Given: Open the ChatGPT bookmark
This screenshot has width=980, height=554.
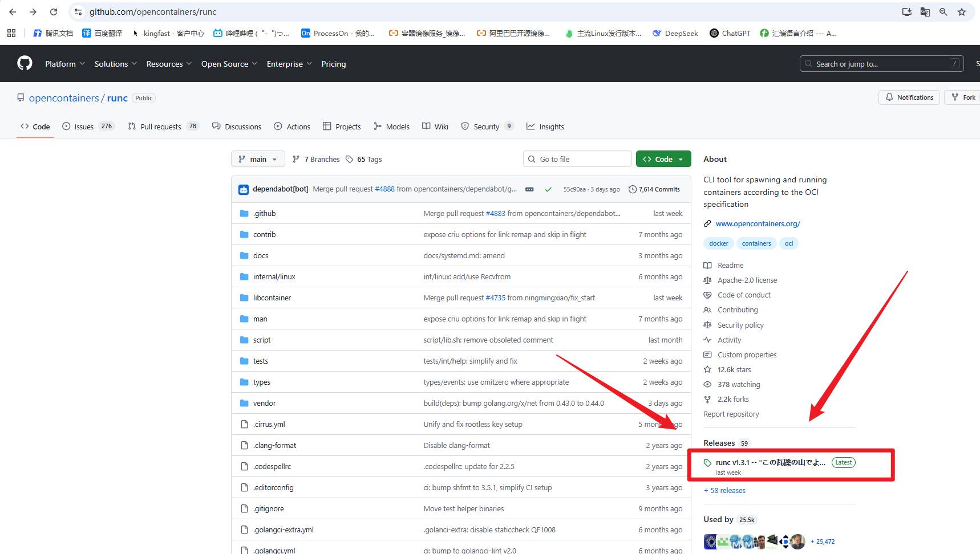Looking at the screenshot, I should (x=730, y=33).
